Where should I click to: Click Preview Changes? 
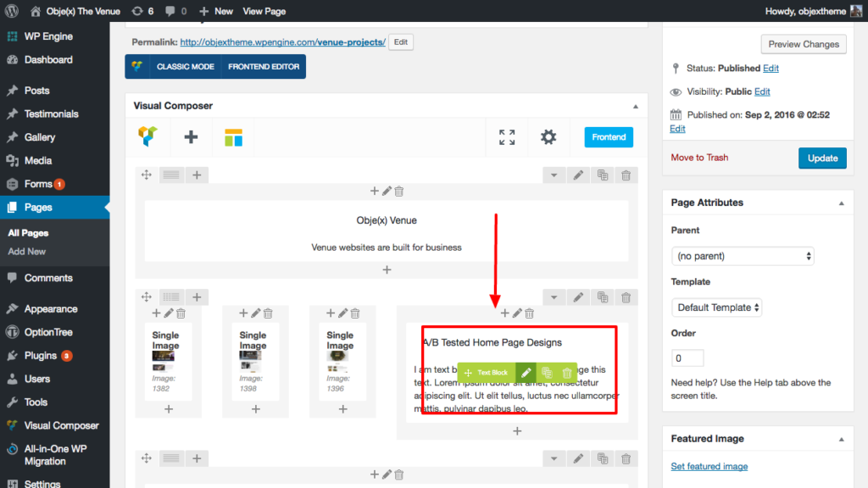[804, 44]
